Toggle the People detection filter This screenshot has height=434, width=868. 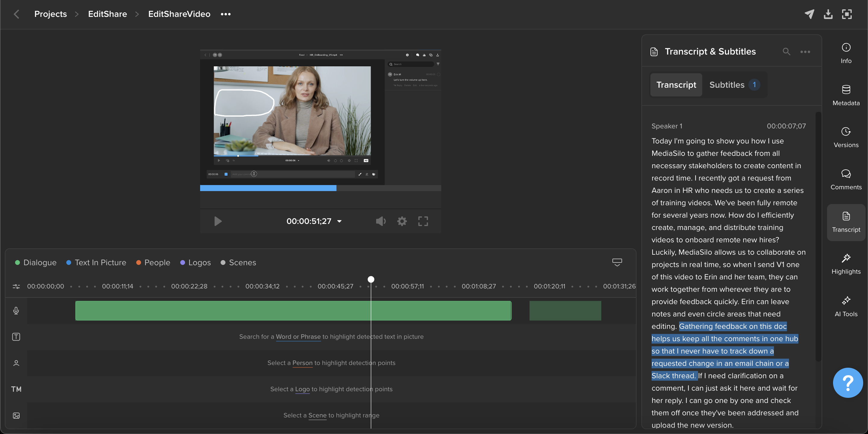click(153, 263)
